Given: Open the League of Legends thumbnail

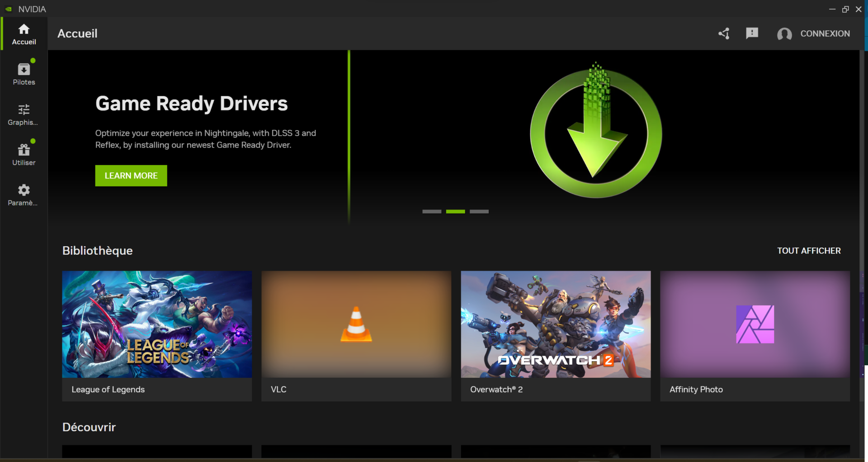Looking at the screenshot, I should pyautogui.click(x=157, y=324).
